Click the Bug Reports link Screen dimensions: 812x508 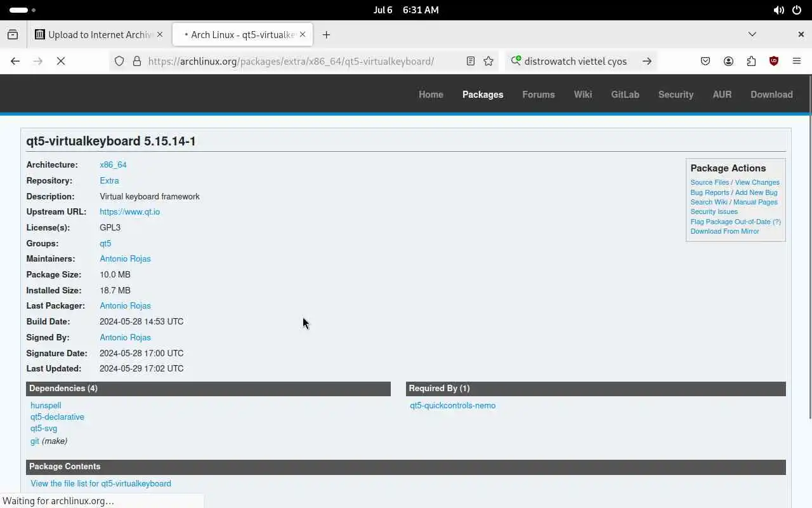[709, 192]
